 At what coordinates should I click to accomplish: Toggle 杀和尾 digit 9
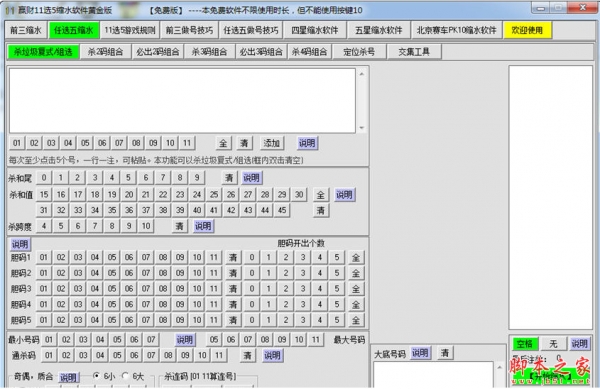point(197,178)
